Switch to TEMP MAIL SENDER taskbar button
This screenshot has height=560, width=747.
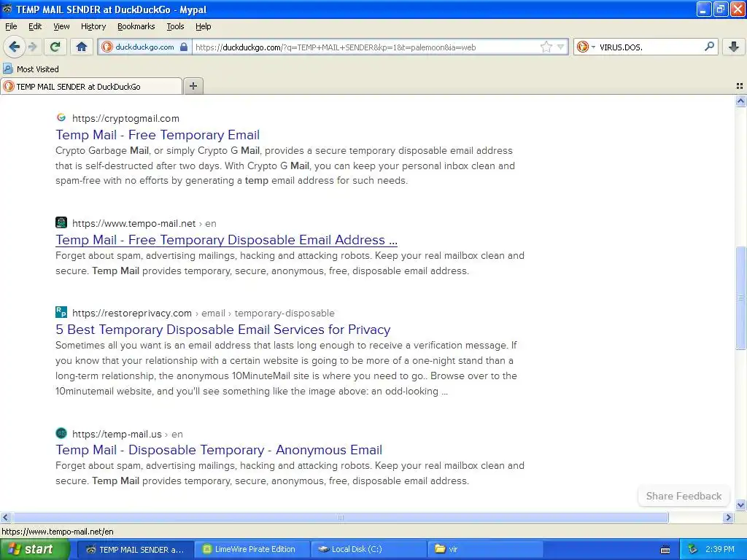click(x=135, y=550)
